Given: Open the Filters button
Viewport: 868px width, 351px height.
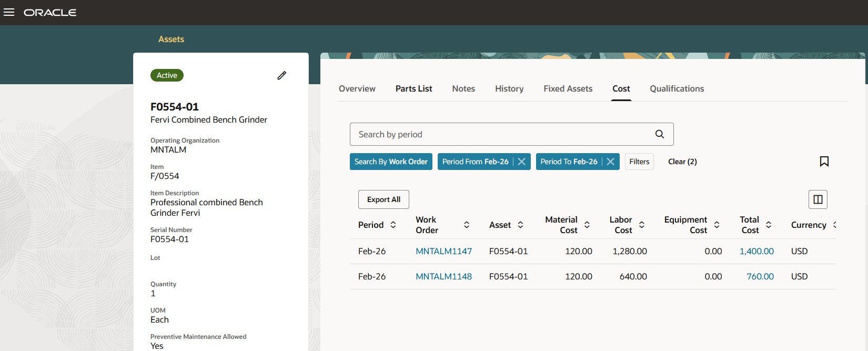Looking at the screenshot, I should click(639, 162).
